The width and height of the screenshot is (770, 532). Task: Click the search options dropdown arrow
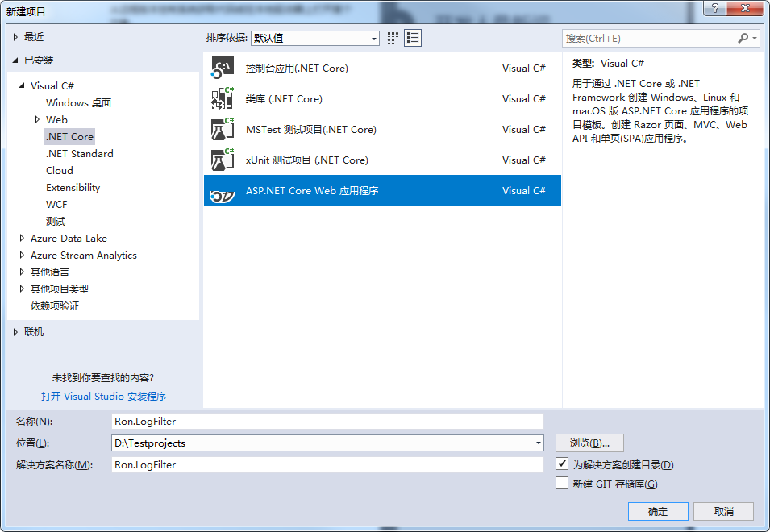tap(755, 38)
